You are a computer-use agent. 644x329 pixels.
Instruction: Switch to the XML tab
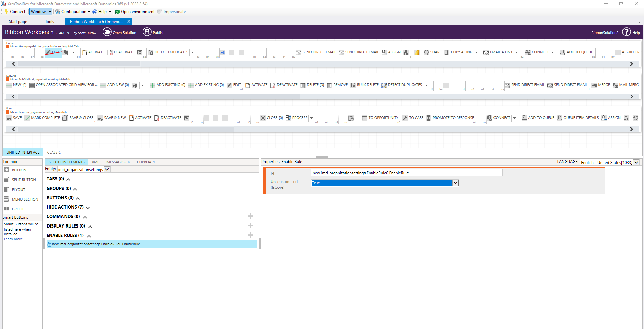(x=95, y=162)
